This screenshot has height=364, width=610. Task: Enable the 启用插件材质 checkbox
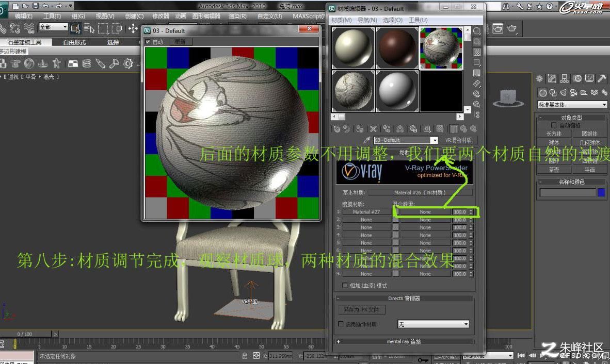pos(341,324)
